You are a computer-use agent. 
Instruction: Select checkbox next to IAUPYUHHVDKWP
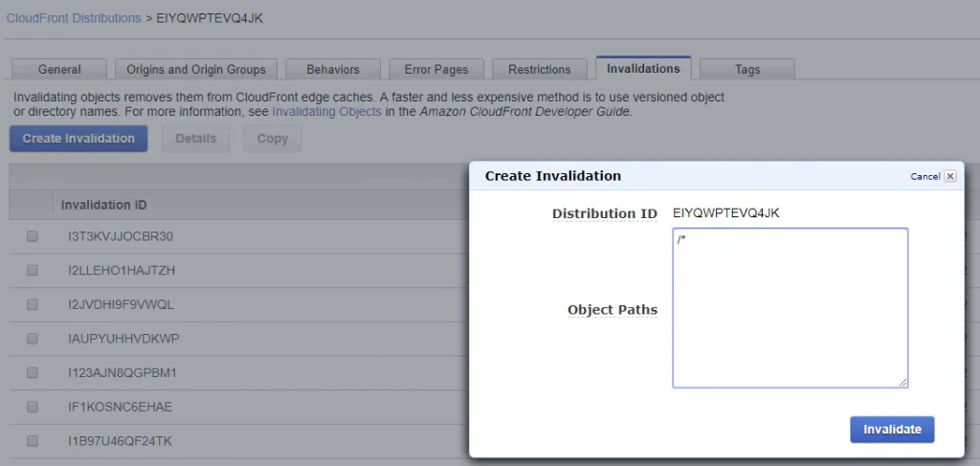tap(33, 339)
